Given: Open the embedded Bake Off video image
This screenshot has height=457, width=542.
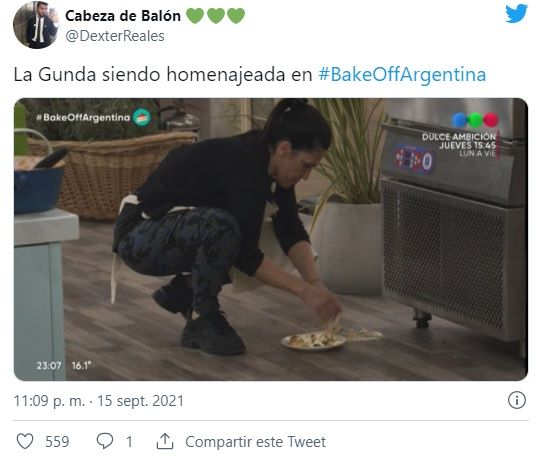Looking at the screenshot, I should coord(271,239).
